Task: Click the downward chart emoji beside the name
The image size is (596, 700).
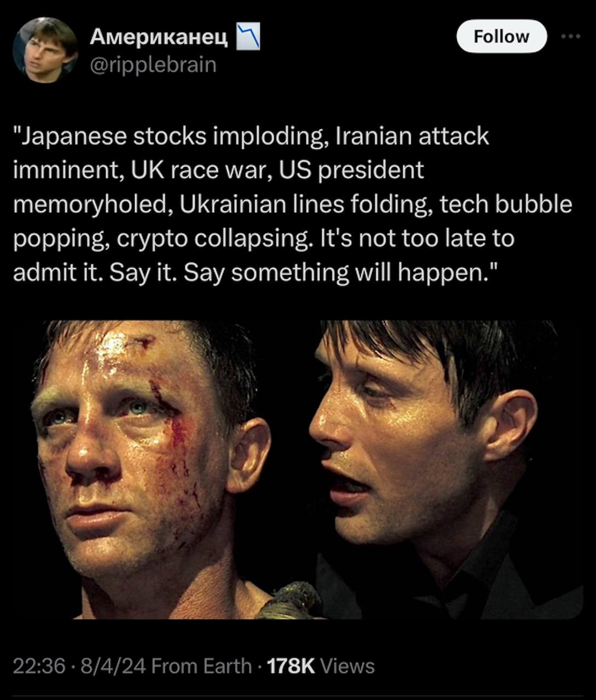Action: 248,36
